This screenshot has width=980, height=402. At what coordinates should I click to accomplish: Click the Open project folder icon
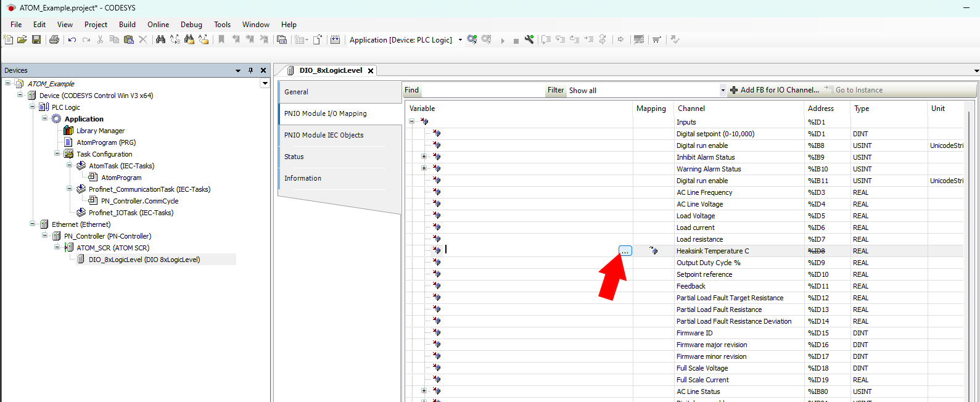pyautogui.click(x=22, y=39)
